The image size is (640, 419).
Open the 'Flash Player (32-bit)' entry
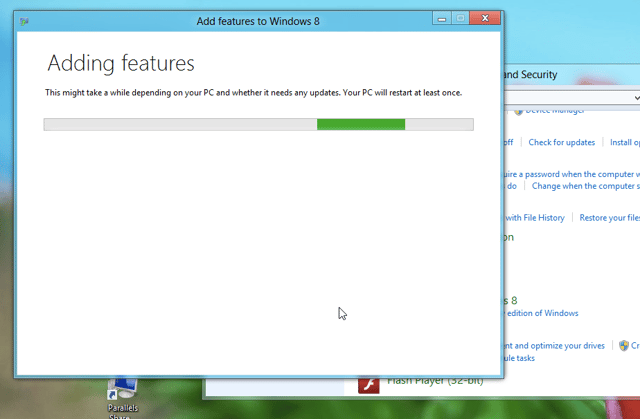pyautogui.click(x=435, y=381)
